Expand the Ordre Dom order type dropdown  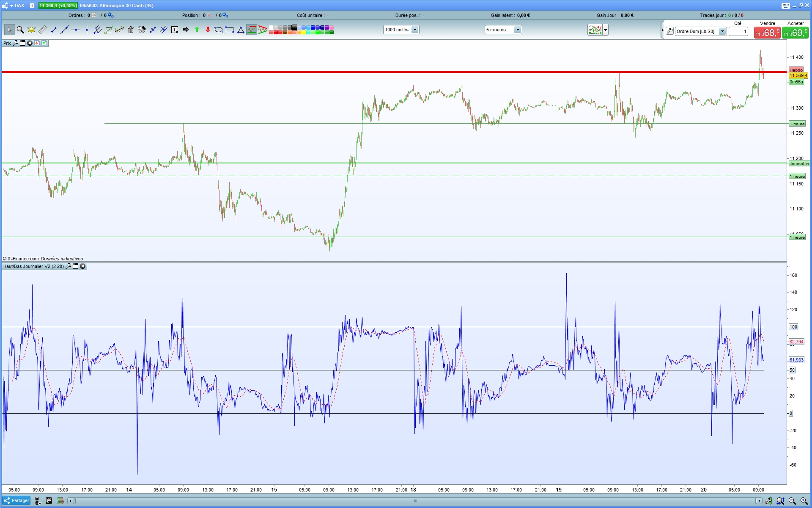coord(722,31)
